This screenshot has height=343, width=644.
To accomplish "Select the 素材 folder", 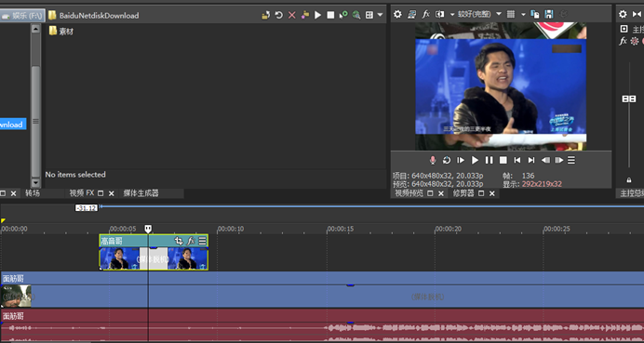I will tap(61, 32).
